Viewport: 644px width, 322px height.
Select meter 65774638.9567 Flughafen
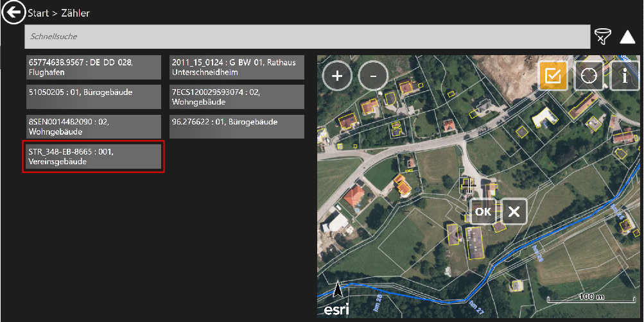93,67
